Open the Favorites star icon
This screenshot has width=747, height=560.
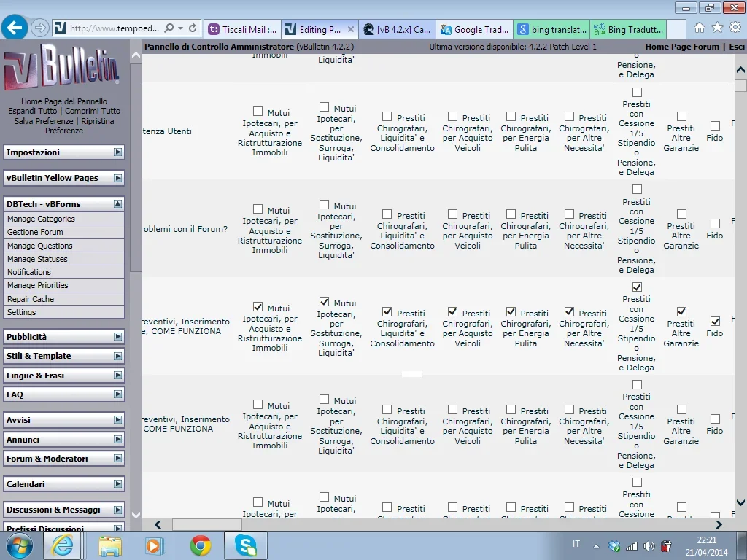click(x=717, y=28)
